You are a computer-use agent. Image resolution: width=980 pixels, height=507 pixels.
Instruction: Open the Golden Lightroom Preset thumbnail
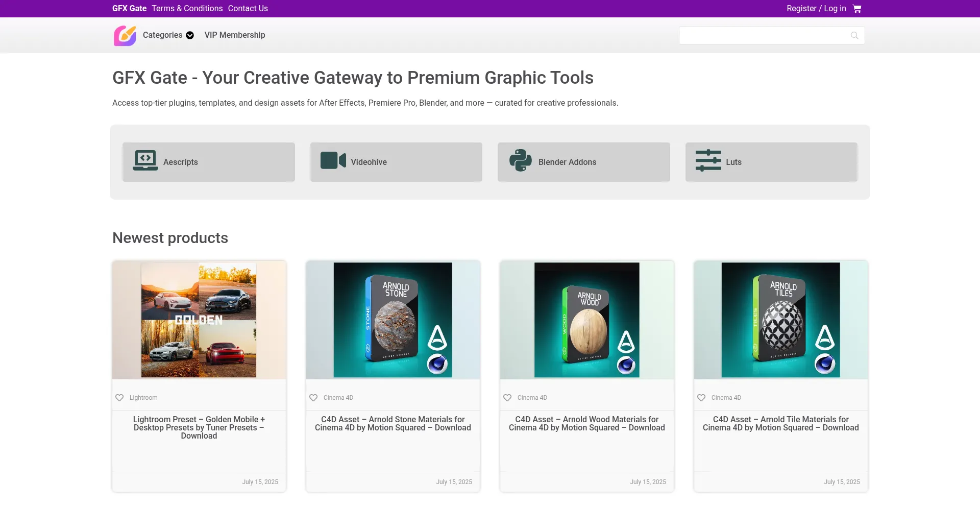[x=199, y=320]
